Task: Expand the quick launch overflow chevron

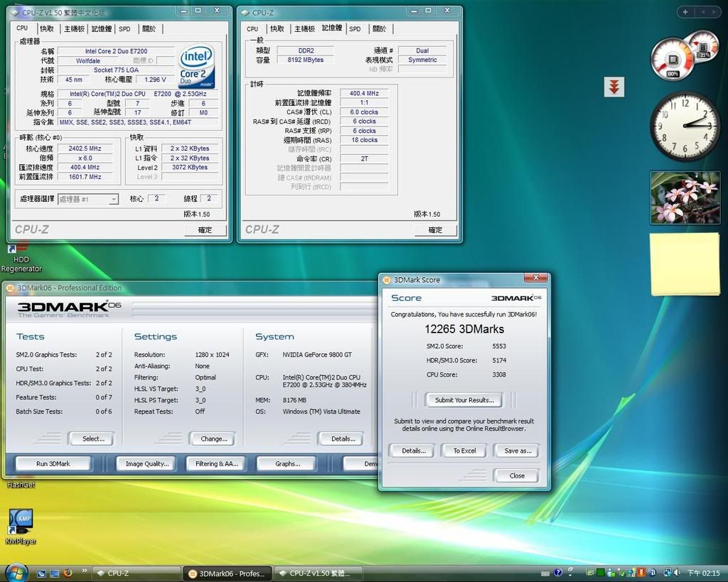Action: (x=85, y=571)
